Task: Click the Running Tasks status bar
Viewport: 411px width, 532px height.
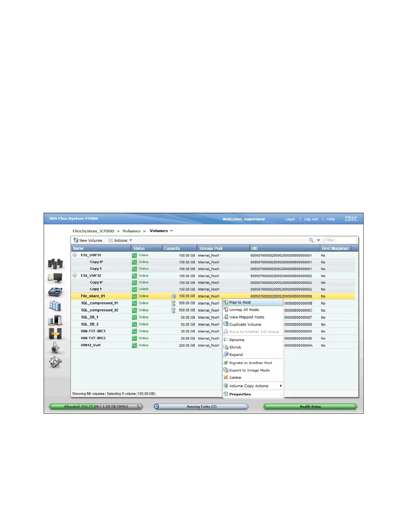Action: click(201, 406)
